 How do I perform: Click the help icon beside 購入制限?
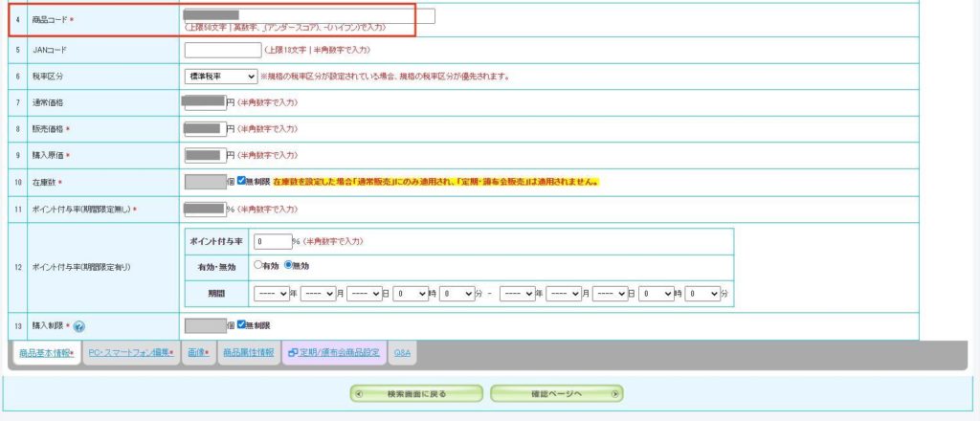pyautogui.click(x=79, y=326)
